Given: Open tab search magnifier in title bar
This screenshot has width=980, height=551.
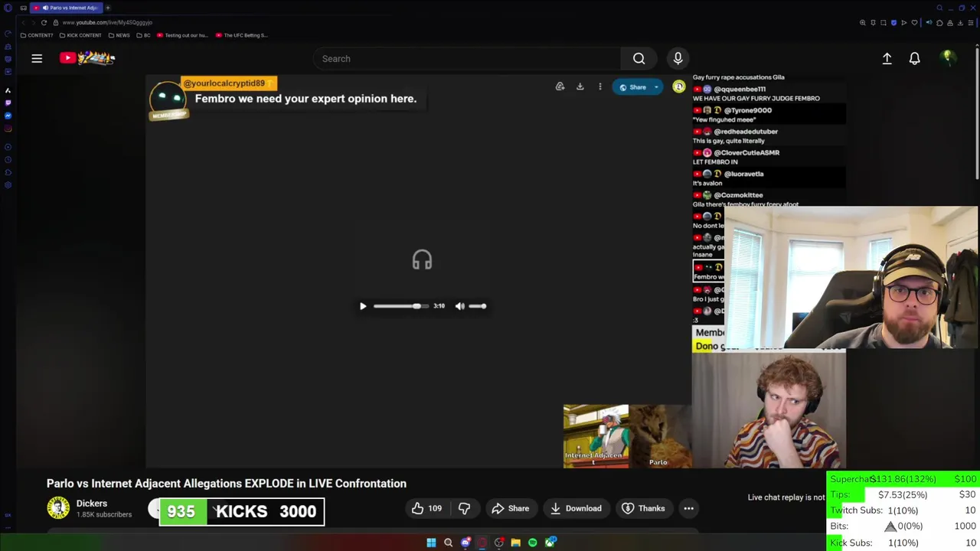Looking at the screenshot, I should click(x=939, y=8).
